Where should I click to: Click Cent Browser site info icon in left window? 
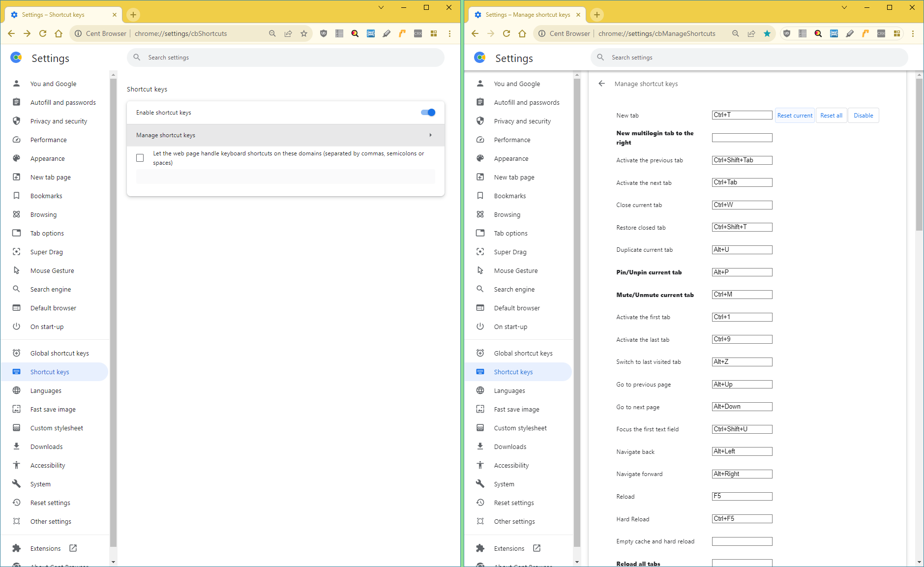pyautogui.click(x=78, y=33)
